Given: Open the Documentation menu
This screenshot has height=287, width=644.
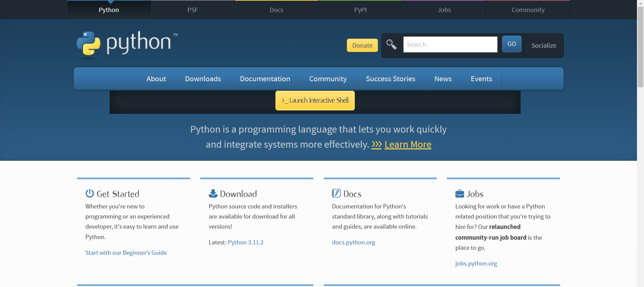Looking at the screenshot, I should (x=265, y=79).
